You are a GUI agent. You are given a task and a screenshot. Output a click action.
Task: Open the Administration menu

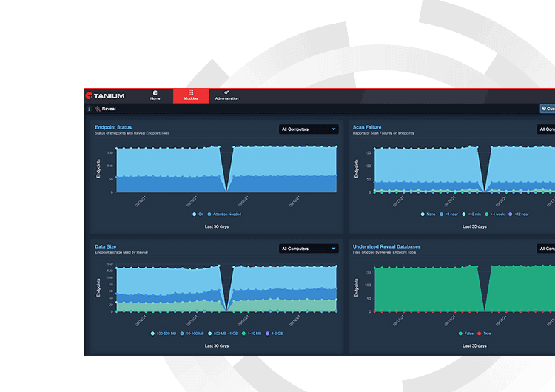tap(226, 95)
